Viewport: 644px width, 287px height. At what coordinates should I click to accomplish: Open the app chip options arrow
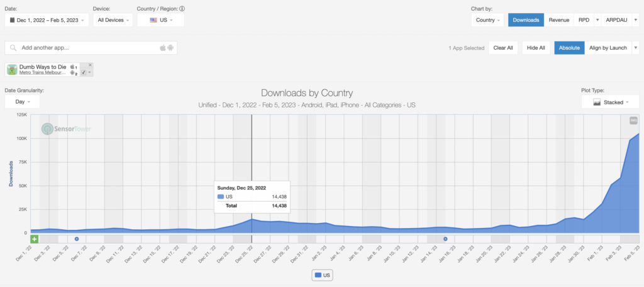click(x=90, y=72)
